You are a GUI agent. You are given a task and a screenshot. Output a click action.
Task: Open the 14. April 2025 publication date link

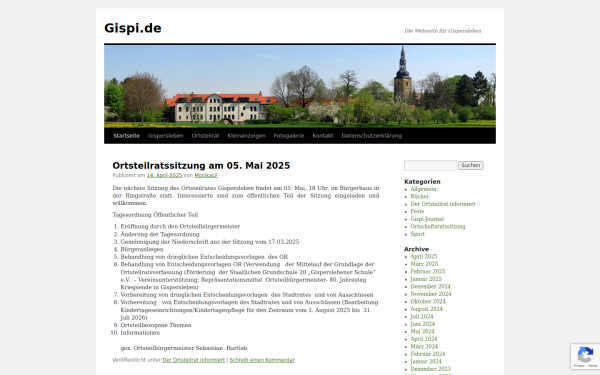[164, 175]
